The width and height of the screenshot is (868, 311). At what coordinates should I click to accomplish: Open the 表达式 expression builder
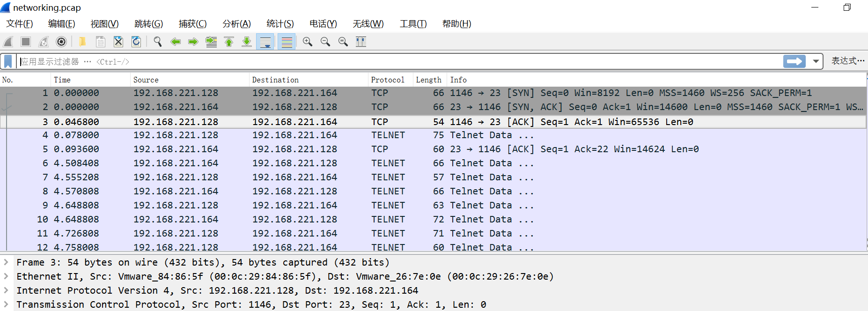[x=848, y=61]
